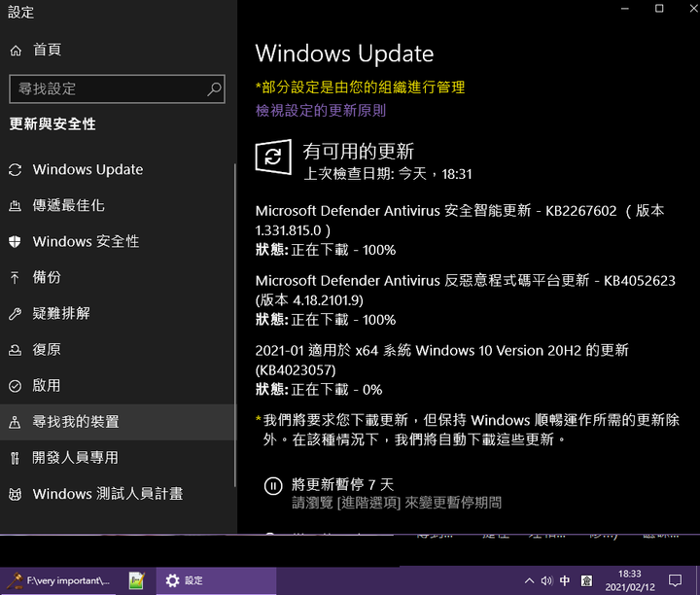Open 開發人員專用 developer settings
Image resolution: width=700 pixels, height=595 pixels.
click(x=76, y=458)
